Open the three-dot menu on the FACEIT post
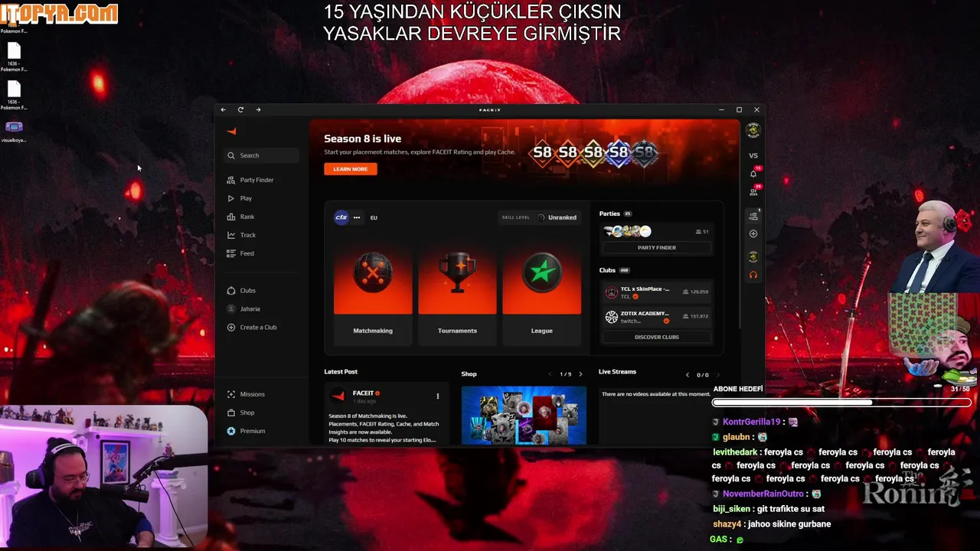 [438, 396]
